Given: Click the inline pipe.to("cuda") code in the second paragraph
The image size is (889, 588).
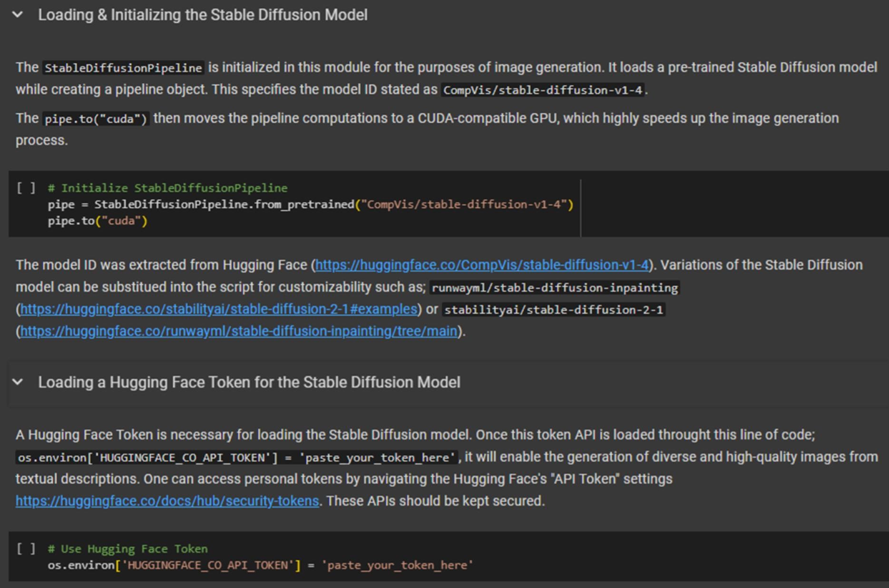Looking at the screenshot, I should 96,119.
